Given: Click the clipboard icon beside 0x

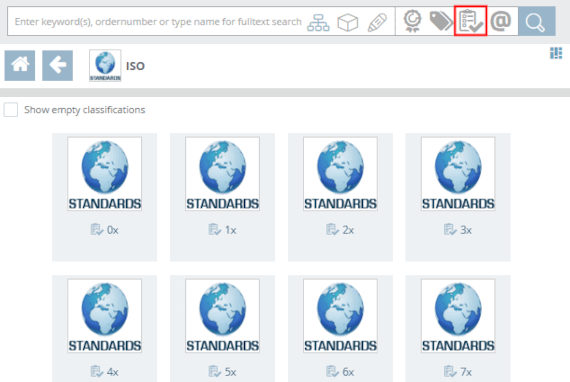Looking at the screenshot, I should [x=97, y=230].
